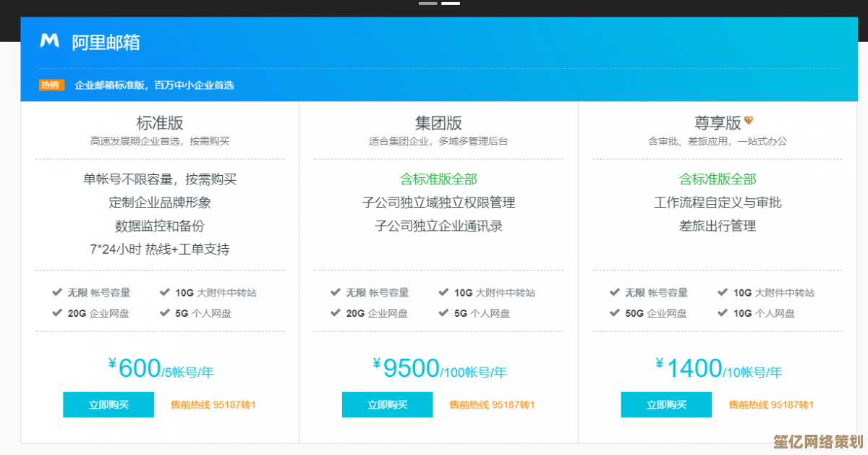This screenshot has height=455, width=868.
Task: Switch to the first carousel slide indicator
Action: [427, 4]
